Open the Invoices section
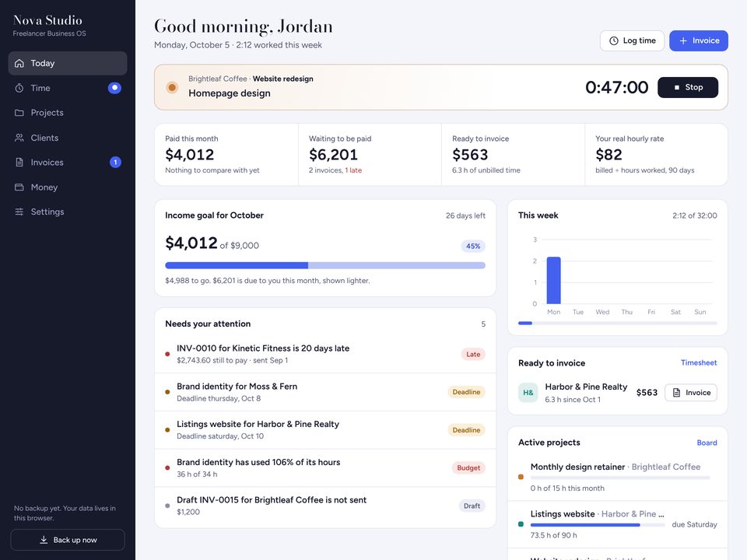Viewport: 747px width, 560px height. [68, 163]
